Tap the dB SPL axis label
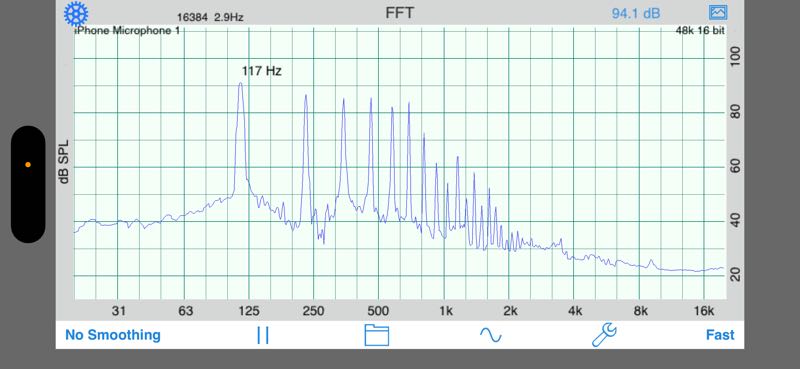 pos(64,161)
